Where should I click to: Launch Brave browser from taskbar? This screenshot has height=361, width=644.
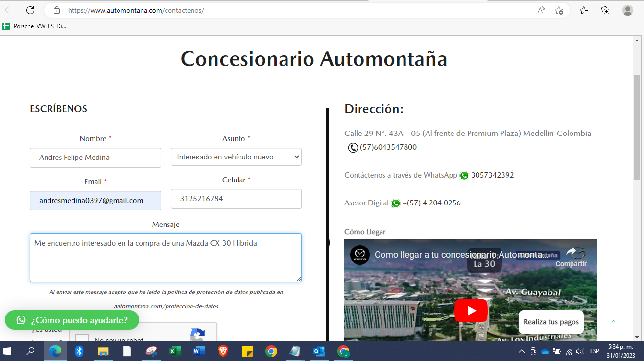click(223, 351)
